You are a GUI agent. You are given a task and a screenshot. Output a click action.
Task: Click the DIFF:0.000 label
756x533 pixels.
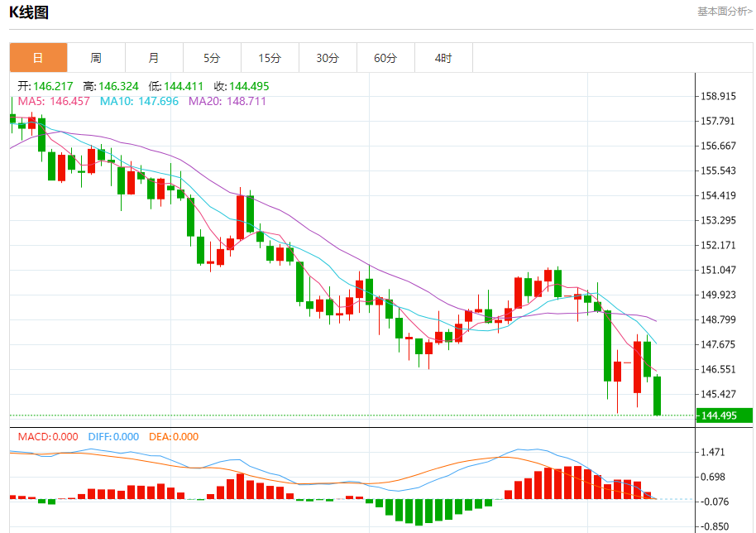114,437
